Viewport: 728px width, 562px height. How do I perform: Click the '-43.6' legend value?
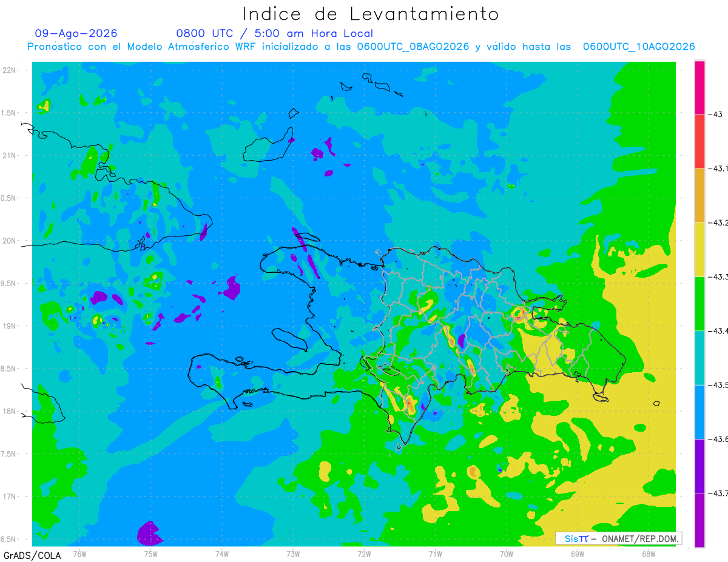pyautogui.click(x=717, y=439)
